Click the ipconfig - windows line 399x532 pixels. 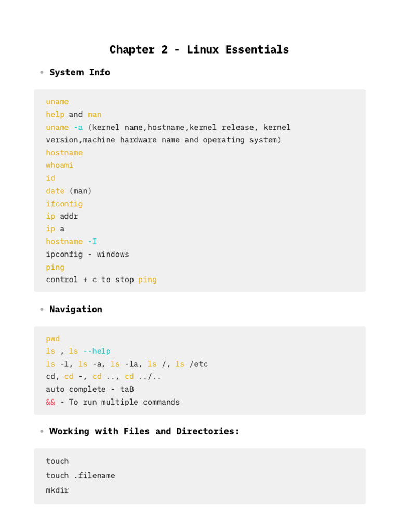pos(87,255)
